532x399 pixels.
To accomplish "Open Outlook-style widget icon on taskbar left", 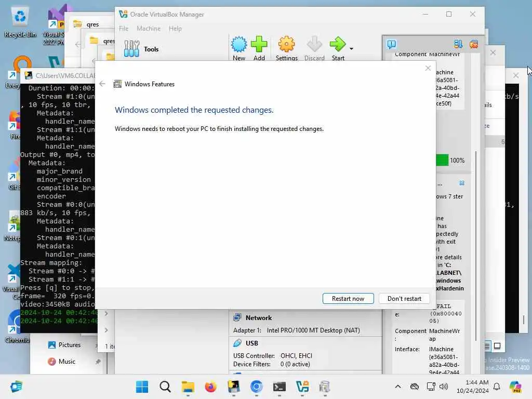I will (x=16, y=387).
